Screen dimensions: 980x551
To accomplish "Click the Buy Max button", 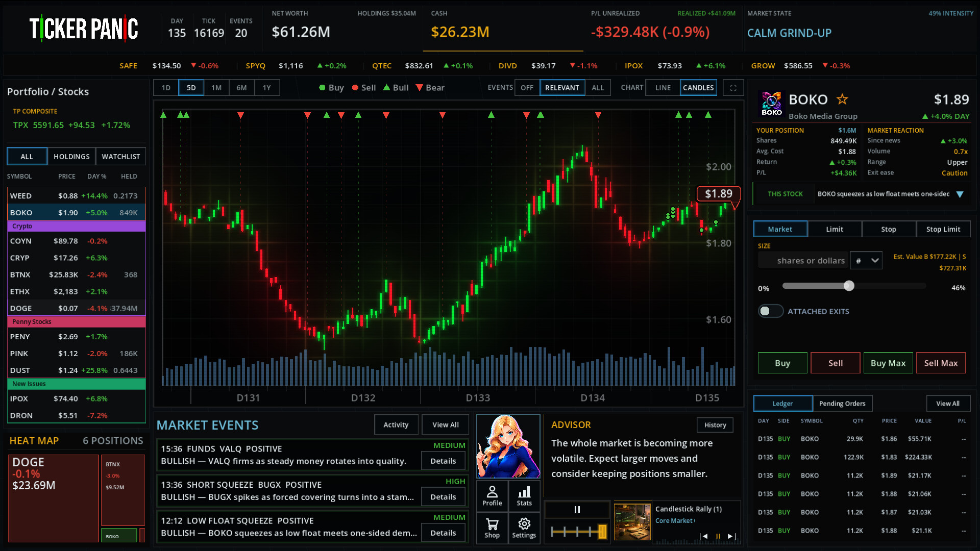I will pyautogui.click(x=888, y=363).
